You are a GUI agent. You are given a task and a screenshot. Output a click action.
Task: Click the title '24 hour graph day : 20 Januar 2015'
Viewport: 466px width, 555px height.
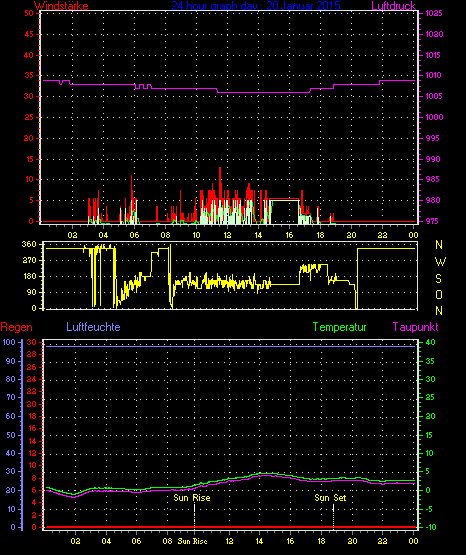[x=256, y=5]
